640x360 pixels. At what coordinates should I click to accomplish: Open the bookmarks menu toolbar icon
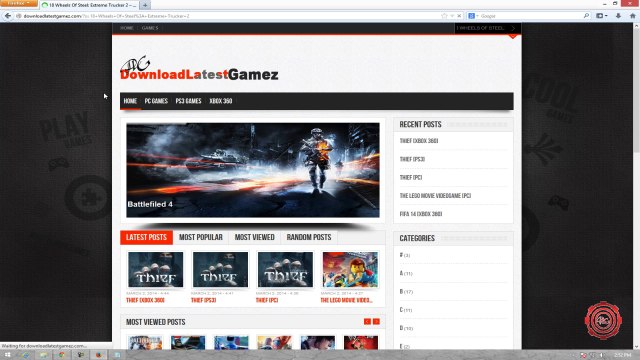coord(602,16)
